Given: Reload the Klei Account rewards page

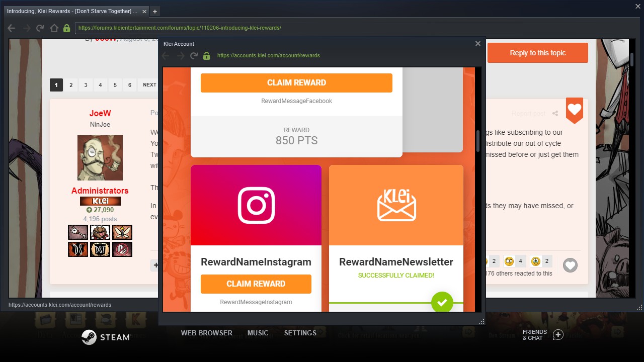Looking at the screenshot, I should tap(194, 56).
